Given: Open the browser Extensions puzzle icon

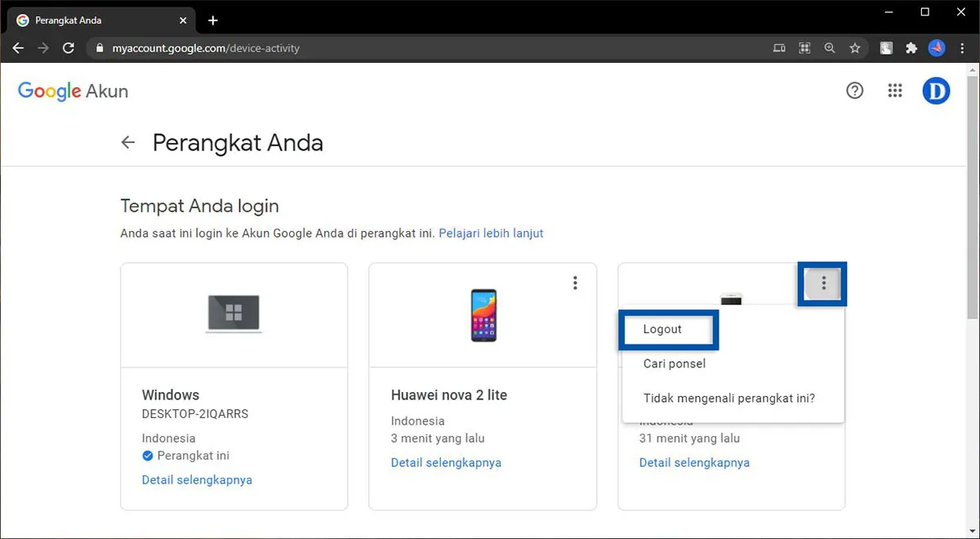Looking at the screenshot, I should point(911,47).
